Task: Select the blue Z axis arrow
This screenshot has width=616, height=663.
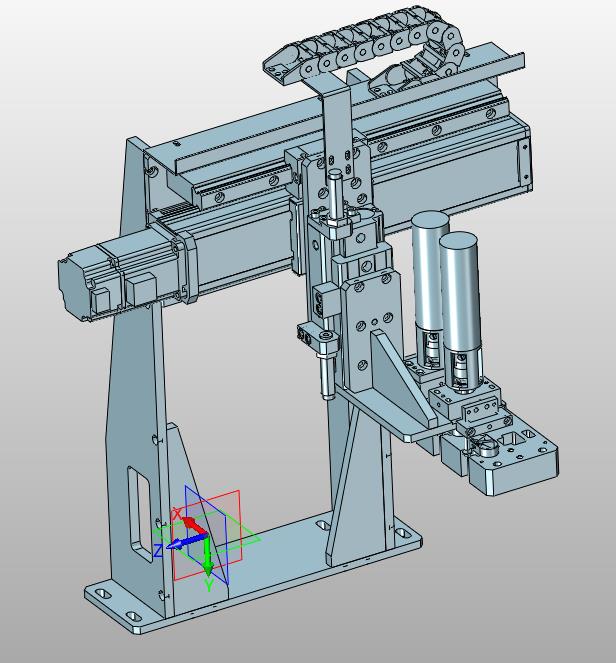Action: (186, 542)
